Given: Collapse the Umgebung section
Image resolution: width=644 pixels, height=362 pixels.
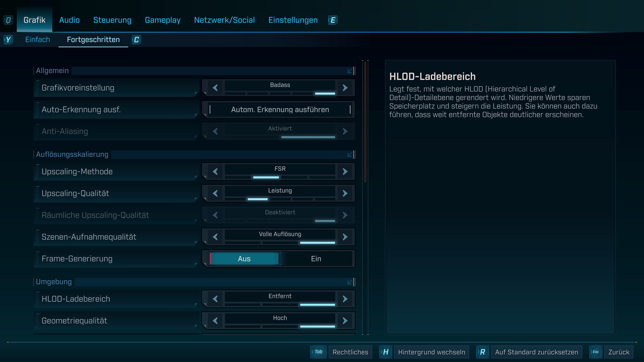Looking at the screenshot, I should pos(350,282).
